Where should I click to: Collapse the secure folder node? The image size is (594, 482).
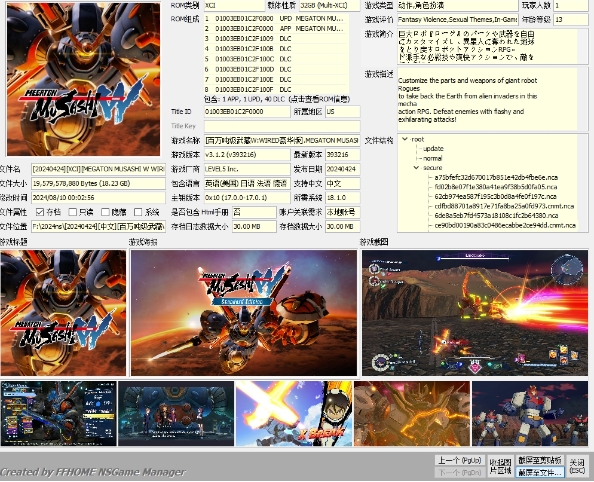pos(416,167)
